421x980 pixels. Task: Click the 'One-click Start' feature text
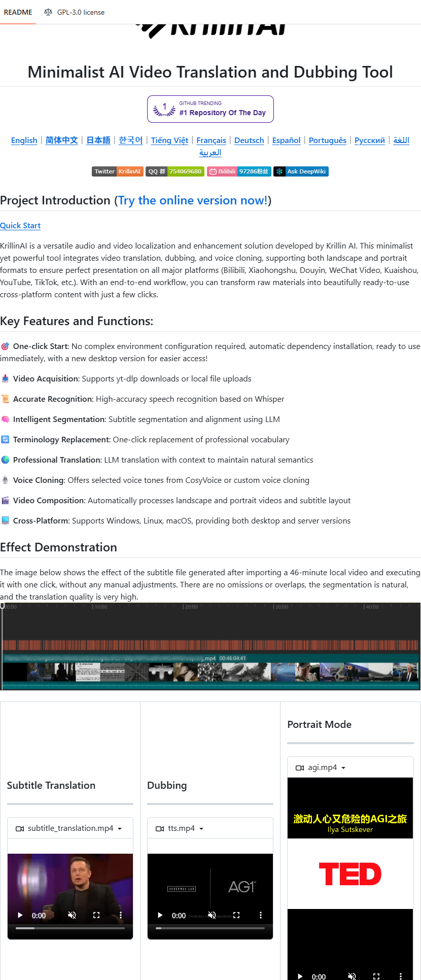coord(41,346)
